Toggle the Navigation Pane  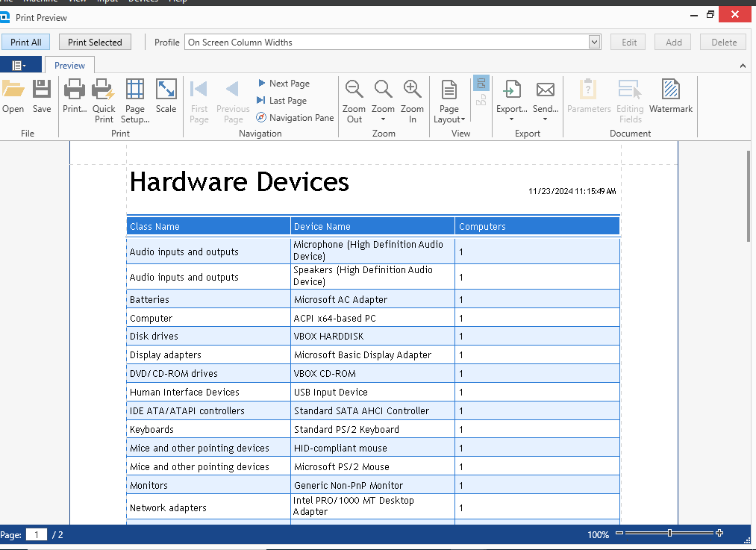coord(295,118)
